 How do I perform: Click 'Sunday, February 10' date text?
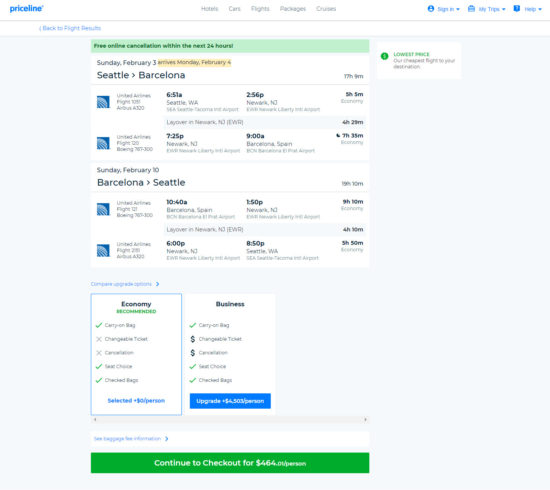coord(128,170)
